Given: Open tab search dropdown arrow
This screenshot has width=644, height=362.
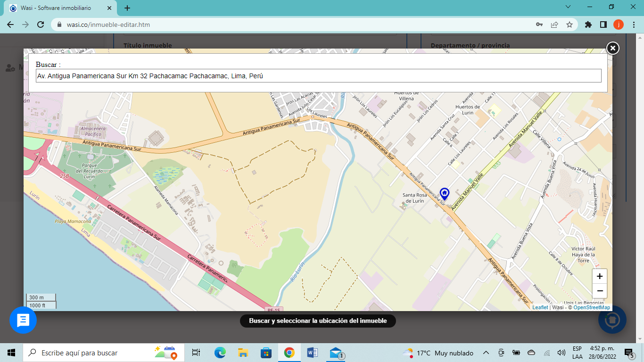Looking at the screenshot, I should pyautogui.click(x=568, y=7).
